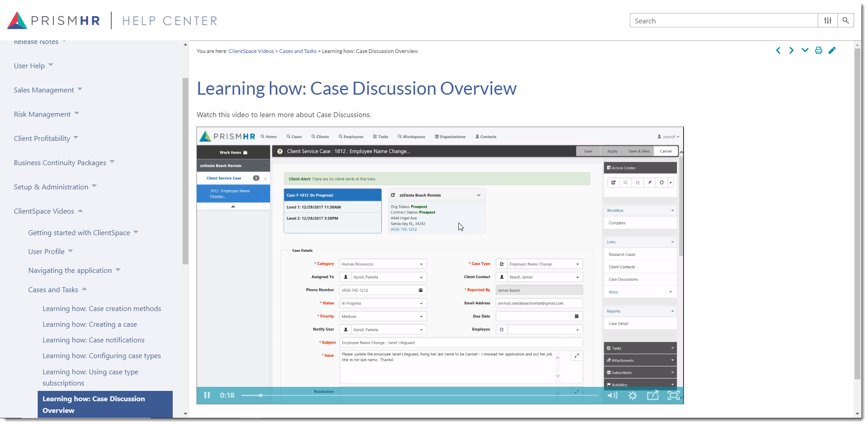This screenshot has width=868, height=425.
Task: Click the Action Center pin icon
Action: tap(650, 183)
